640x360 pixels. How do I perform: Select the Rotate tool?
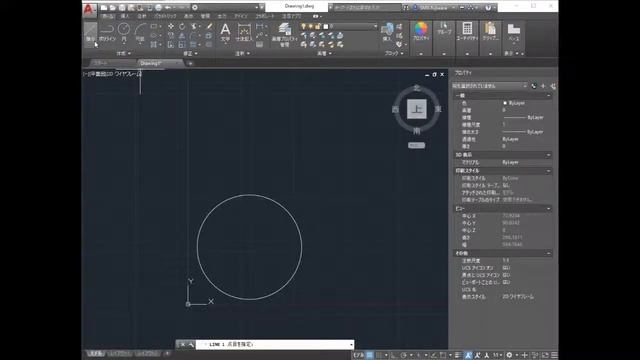pos(182,26)
